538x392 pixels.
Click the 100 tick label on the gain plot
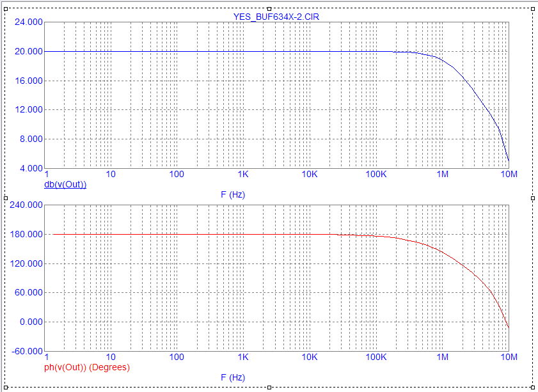tap(177, 174)
